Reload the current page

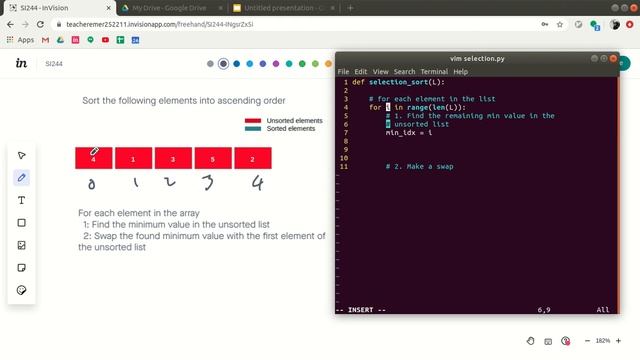click(40, 24)
